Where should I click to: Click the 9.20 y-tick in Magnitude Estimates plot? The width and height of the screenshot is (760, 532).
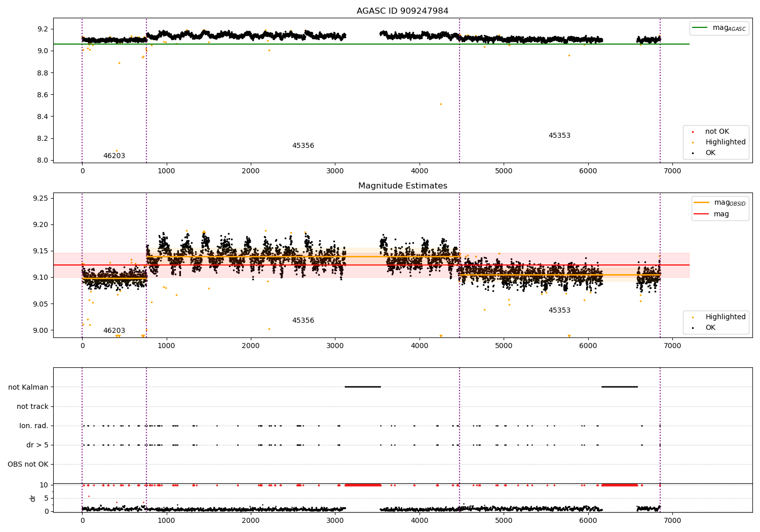pyautogui.click(x=41, y=224)
